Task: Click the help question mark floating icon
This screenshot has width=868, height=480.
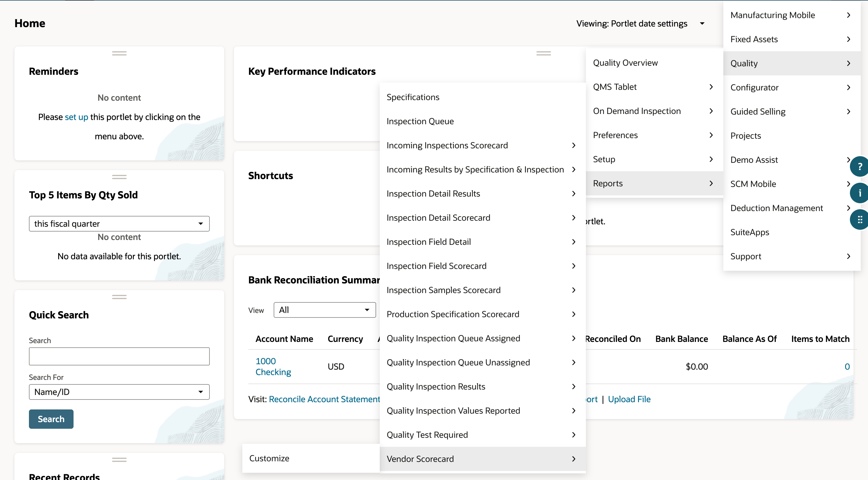Action: (x=860, y=166)
